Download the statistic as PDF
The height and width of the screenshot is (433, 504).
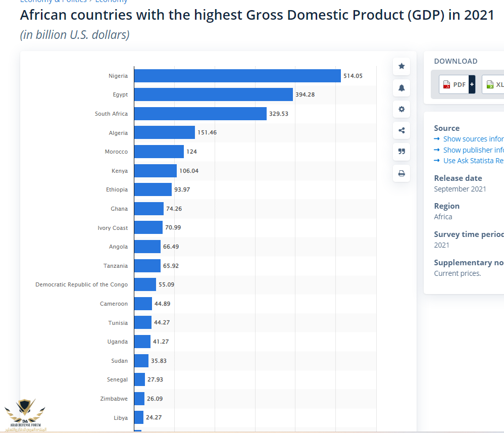(x=454, y=84)
